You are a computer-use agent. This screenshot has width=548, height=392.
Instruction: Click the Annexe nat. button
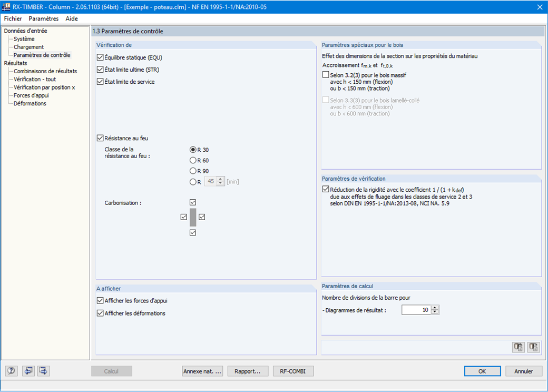202,371
